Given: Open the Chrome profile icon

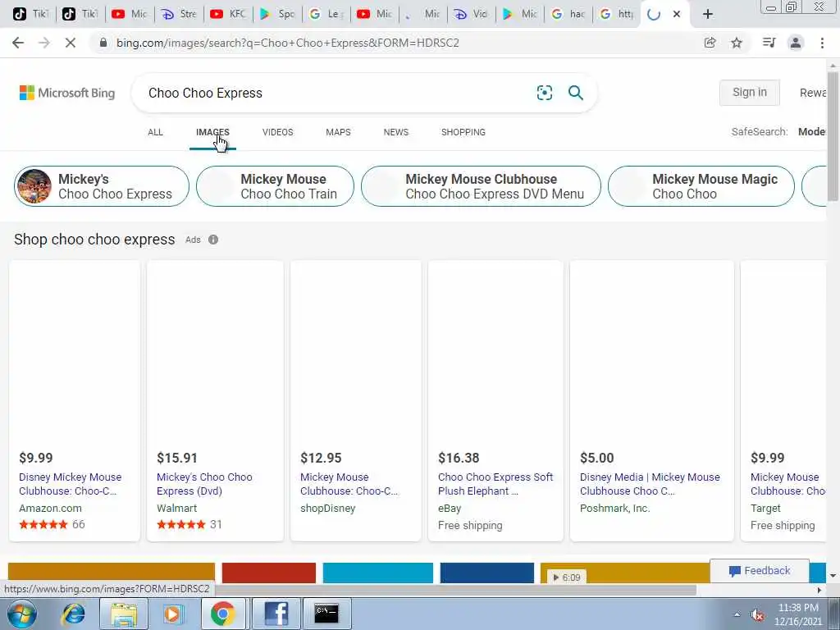Looking at the screenshot, I should [x=796, y=43].
